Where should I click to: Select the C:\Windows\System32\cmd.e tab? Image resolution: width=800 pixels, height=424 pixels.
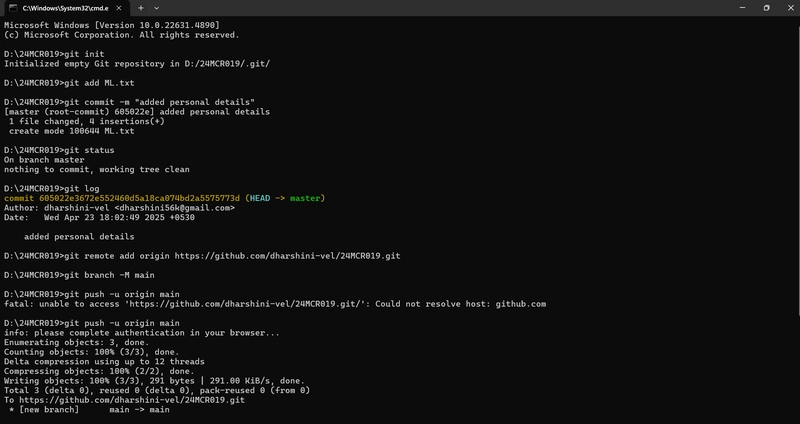click(x=65, y=8)
